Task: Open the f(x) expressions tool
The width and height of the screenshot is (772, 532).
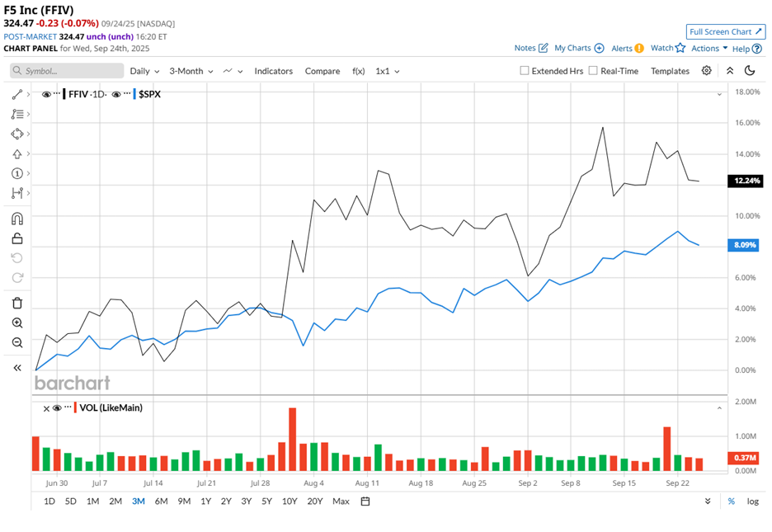Action: click(x=359, y=71)
